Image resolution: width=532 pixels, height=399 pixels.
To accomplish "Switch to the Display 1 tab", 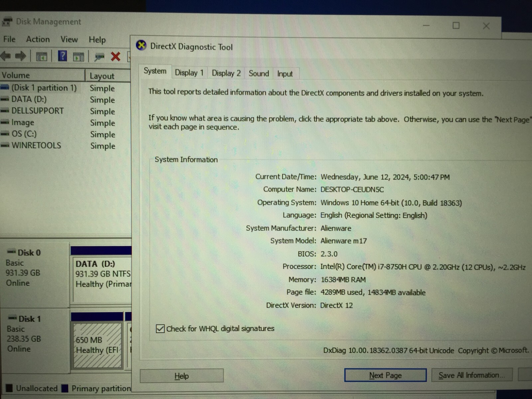I will click(x=189, y=72).
